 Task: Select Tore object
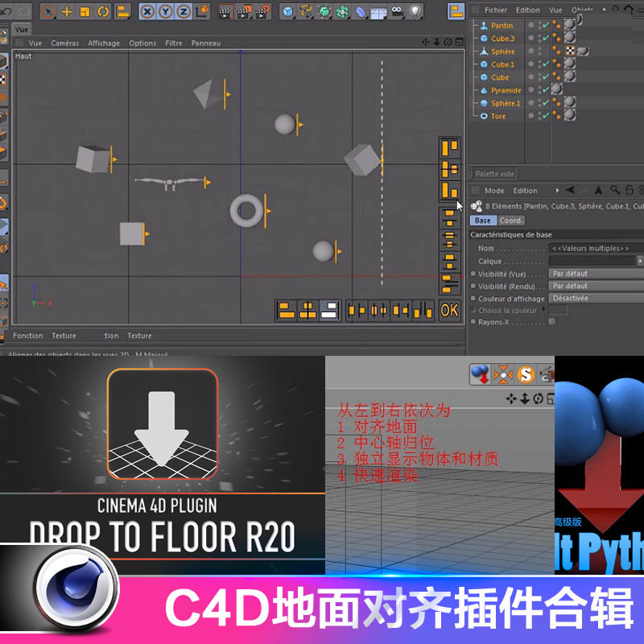498,116
